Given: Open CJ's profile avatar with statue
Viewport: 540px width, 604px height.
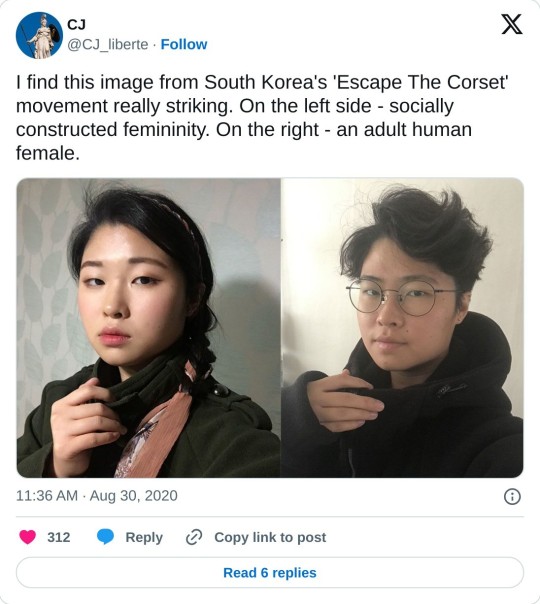Looking at the screenshot, I should 39,35.
